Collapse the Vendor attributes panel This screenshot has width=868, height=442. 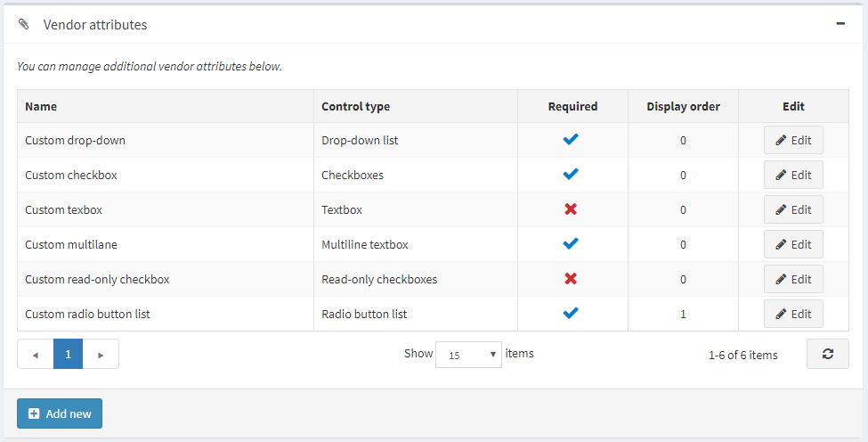click(840, 24)
